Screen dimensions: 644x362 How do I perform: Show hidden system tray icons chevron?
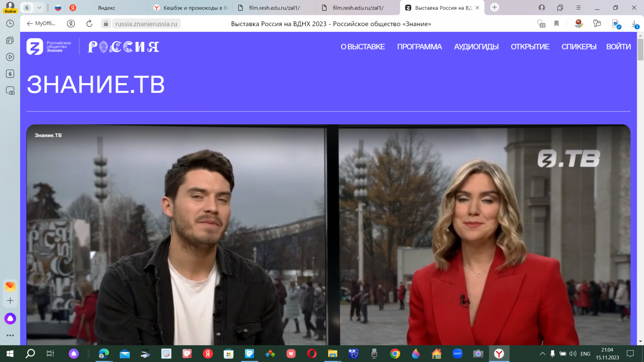click(x=542, y=354)
